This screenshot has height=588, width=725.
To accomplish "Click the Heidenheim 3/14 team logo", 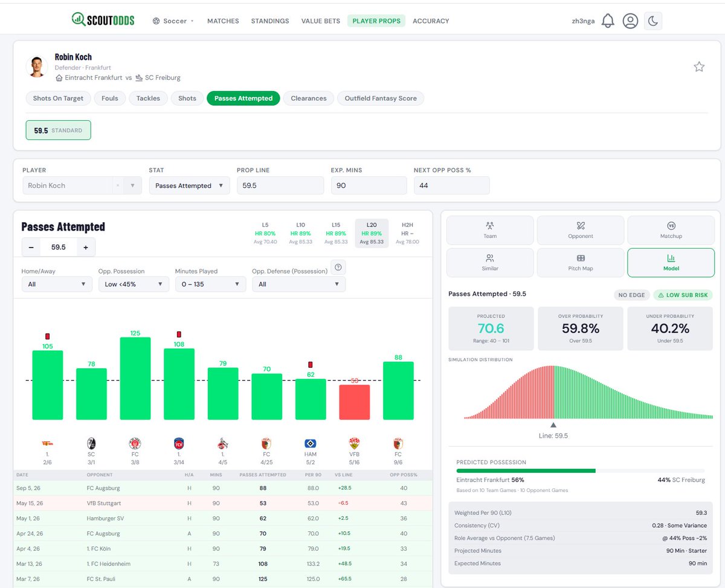I will (179, 443).
